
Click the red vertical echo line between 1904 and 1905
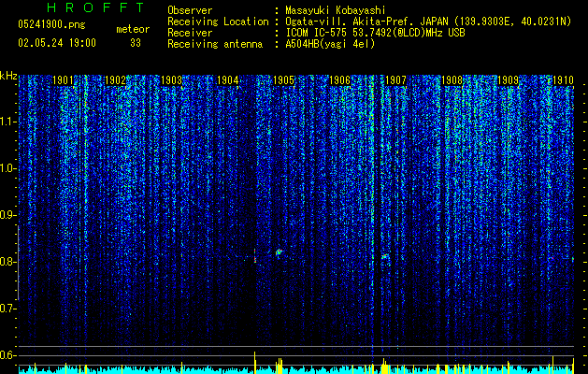point(255,255)
